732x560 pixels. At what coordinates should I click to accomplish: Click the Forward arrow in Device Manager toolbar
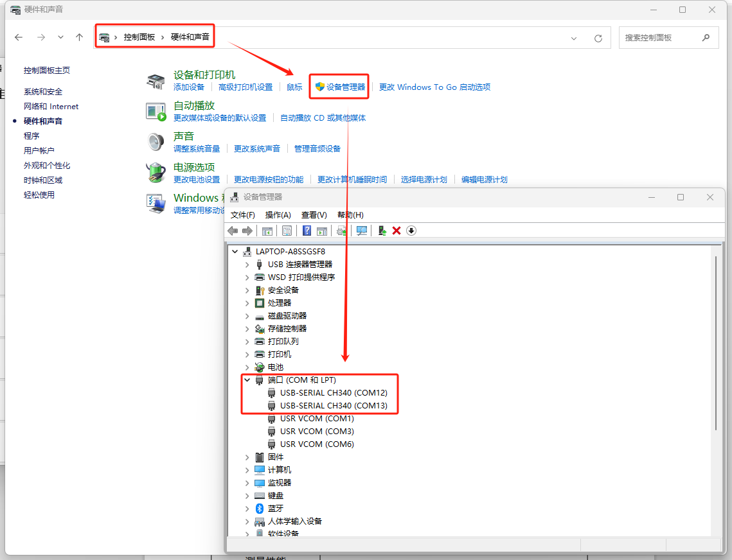tap(247, 231)
